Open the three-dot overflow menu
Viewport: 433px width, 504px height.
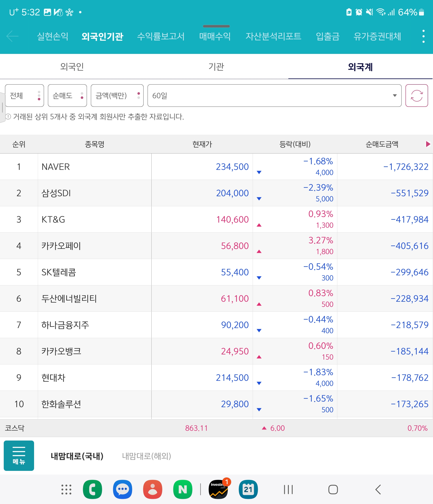(423, 36)
